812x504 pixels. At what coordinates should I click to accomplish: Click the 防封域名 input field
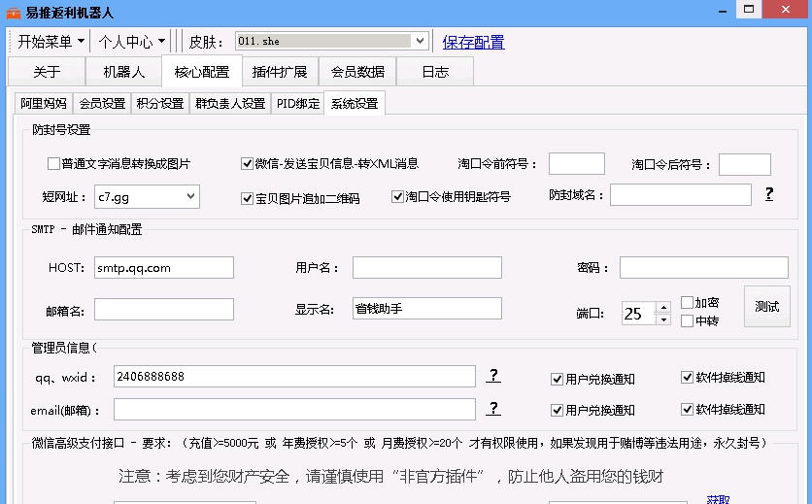coord(681,195)
